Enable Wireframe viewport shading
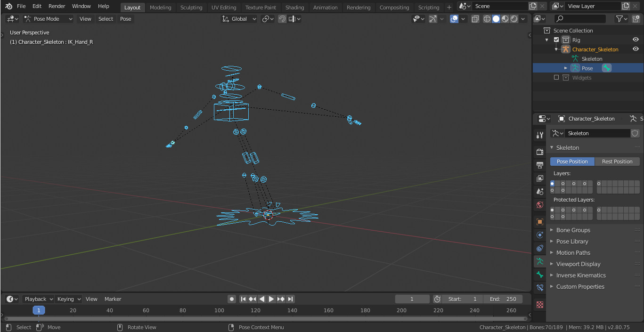644x332 pixels. click(487, 19)
